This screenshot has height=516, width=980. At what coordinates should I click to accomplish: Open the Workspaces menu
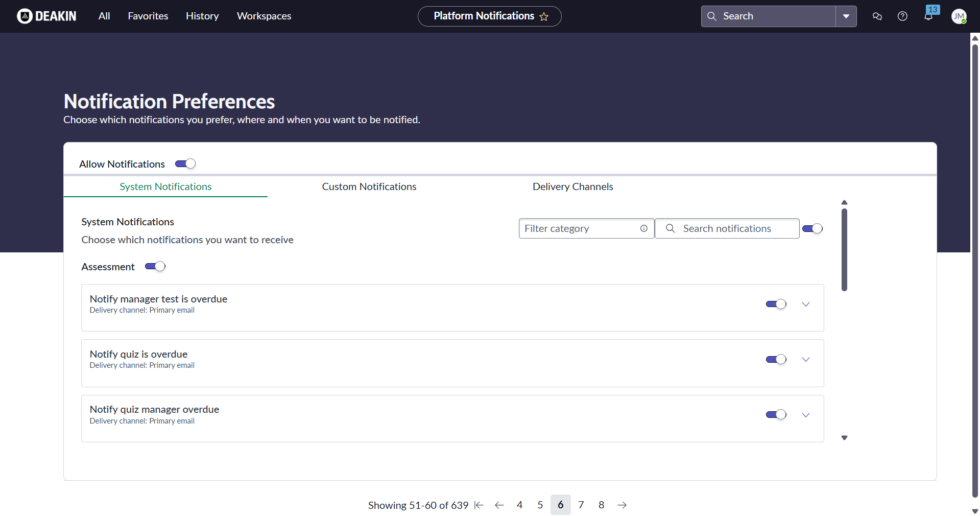coord(264,16)
